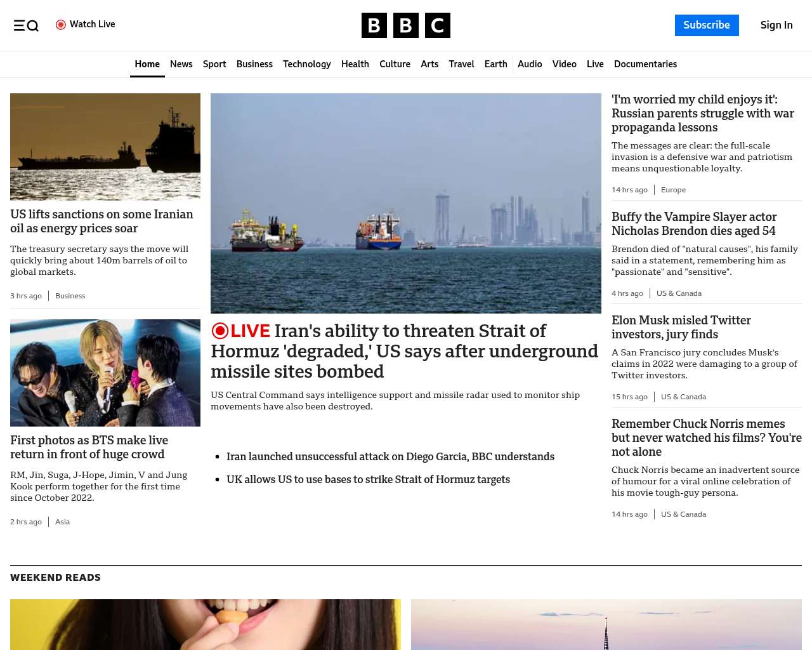Click the 4 hrs ago timestamp
This screenshot has width=812, height=650.
coord(627,293)
